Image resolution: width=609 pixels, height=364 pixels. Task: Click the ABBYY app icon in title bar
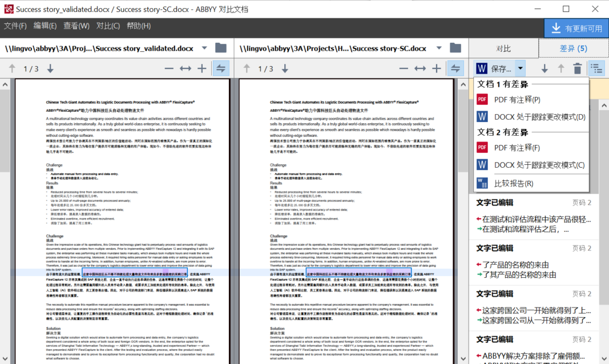(x=8, y=9)
